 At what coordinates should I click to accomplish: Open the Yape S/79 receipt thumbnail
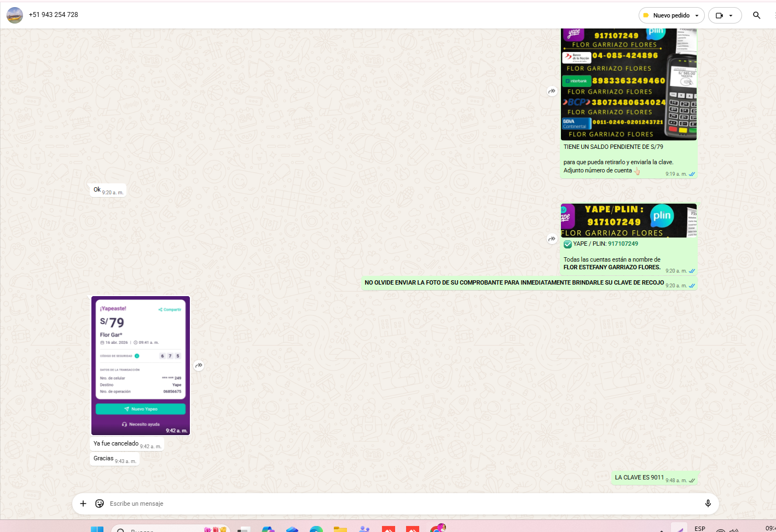click(x=141, y=365)
